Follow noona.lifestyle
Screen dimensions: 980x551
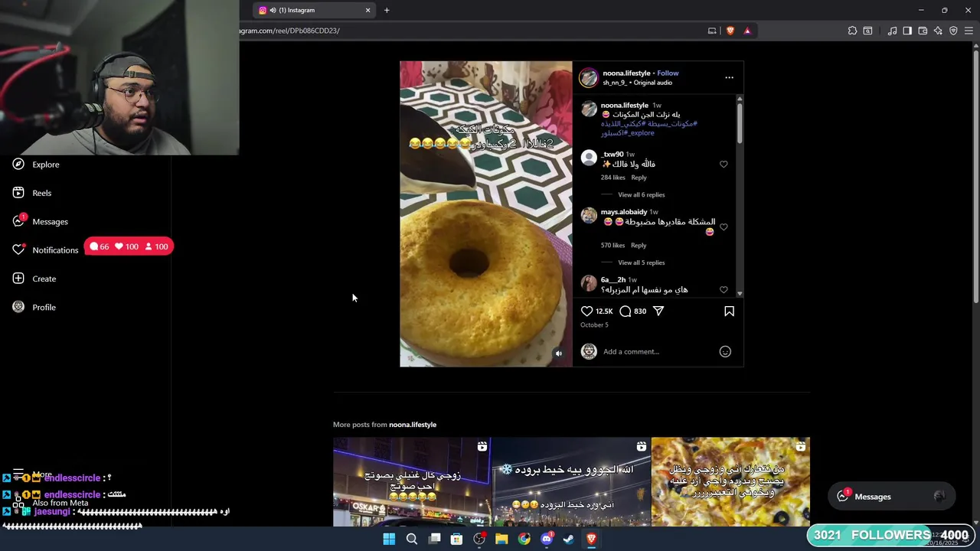pos(668,73)
